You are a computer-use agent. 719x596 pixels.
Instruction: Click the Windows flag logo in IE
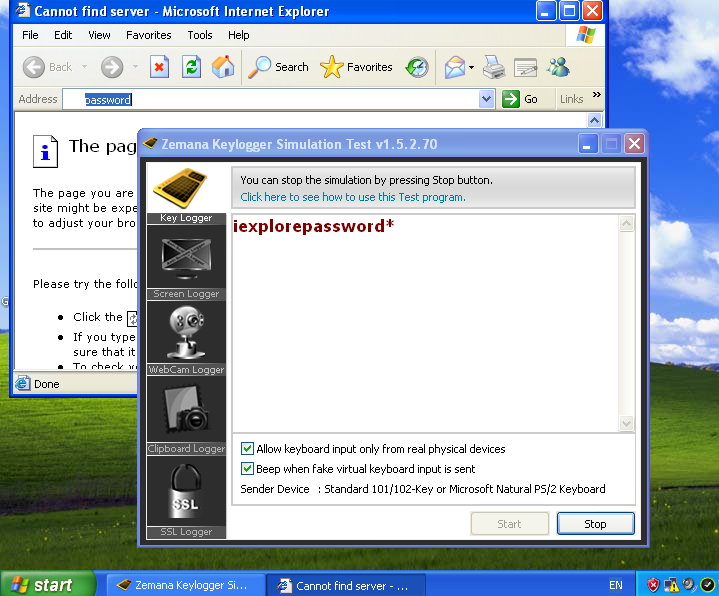click(x=585, y=35)
